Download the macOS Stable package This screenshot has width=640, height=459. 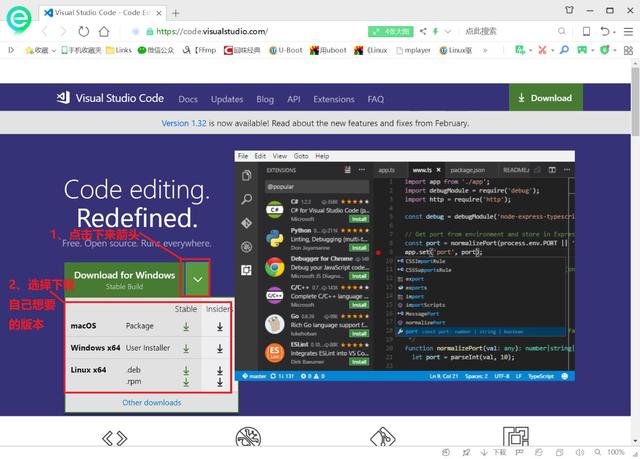(x=186, y=326)
